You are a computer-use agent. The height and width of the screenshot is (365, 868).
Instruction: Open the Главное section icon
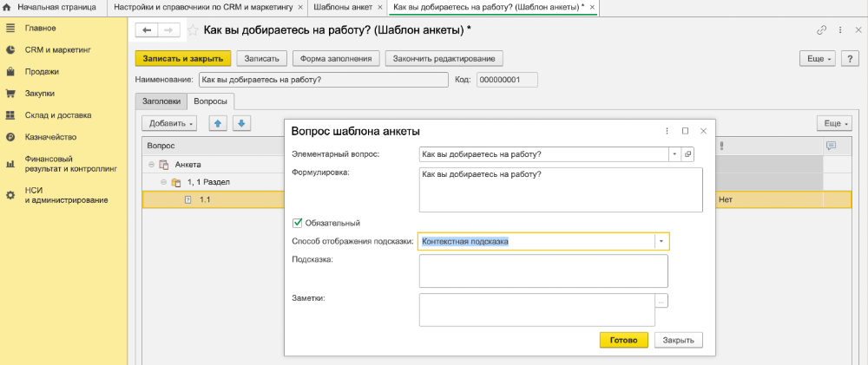[x=10, y=29]
